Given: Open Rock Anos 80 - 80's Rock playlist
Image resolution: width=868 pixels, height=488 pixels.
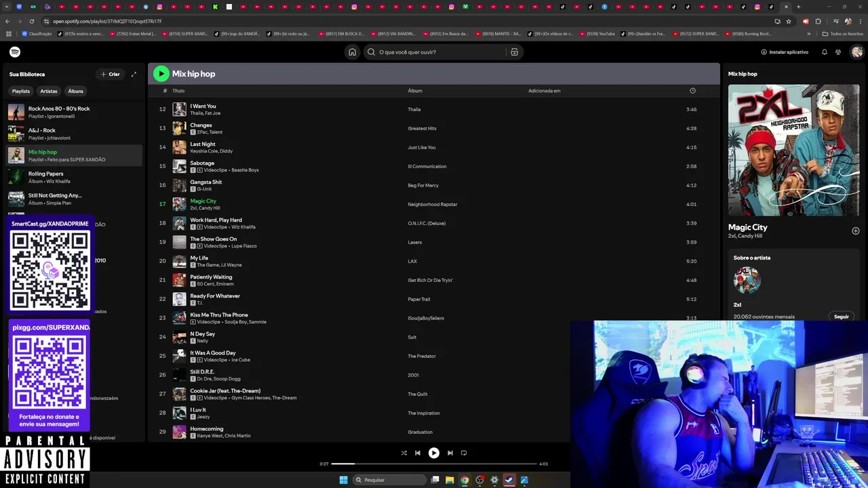Looking at the screenshot, I should 74,112.
